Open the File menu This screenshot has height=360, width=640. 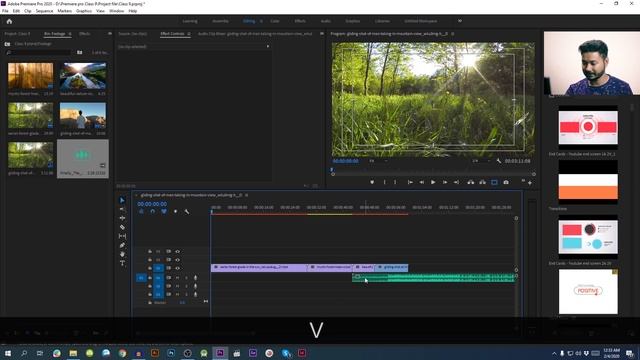point(5,11)
